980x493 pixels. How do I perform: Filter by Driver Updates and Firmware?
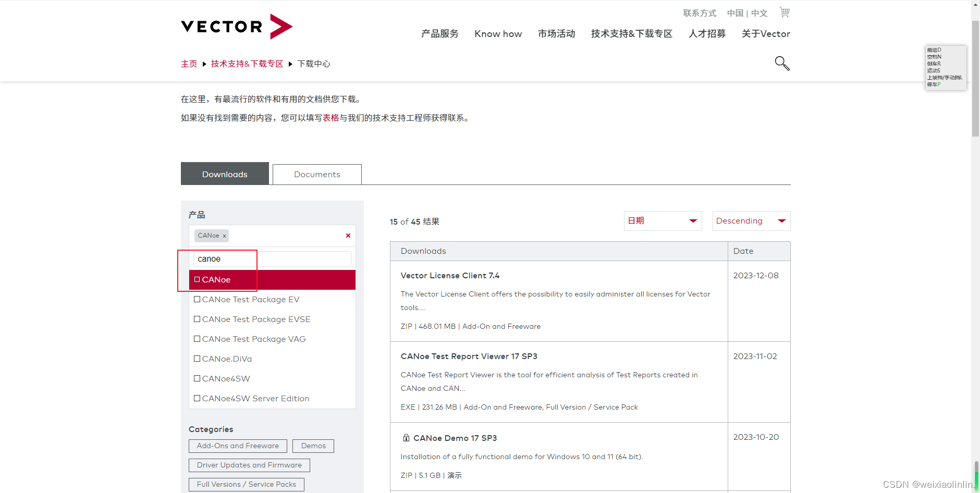(249, 465)
